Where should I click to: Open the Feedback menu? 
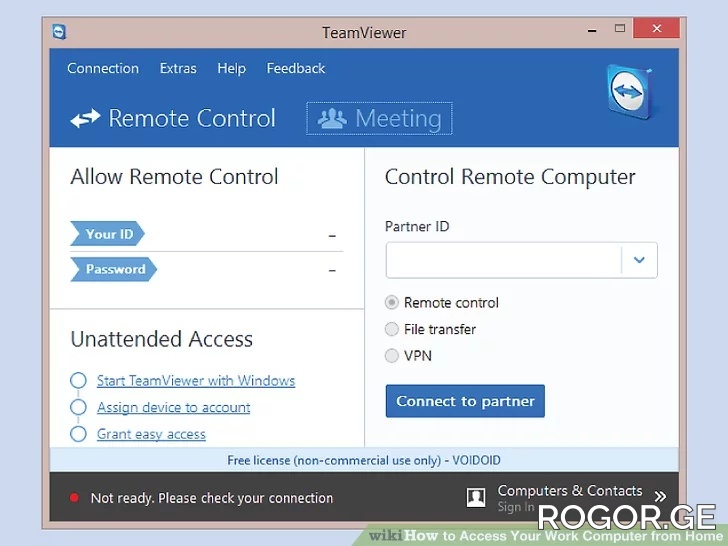coord(296,68)
